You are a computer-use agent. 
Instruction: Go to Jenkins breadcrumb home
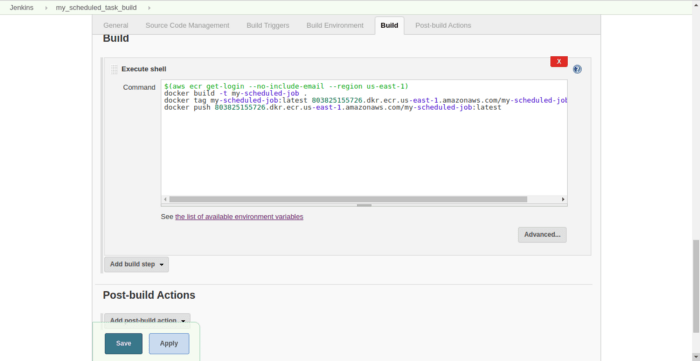(21, 8)
